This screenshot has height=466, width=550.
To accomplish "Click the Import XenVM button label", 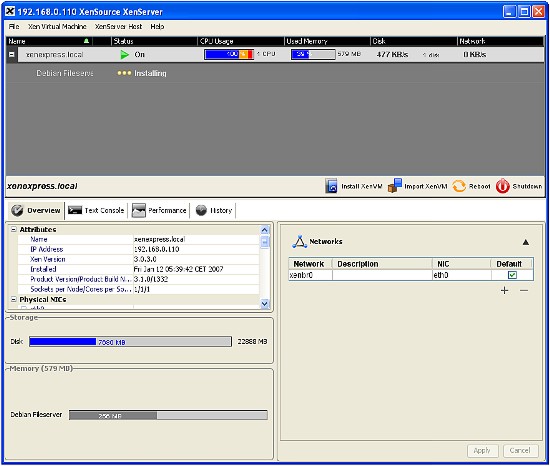I will (426, 187).
